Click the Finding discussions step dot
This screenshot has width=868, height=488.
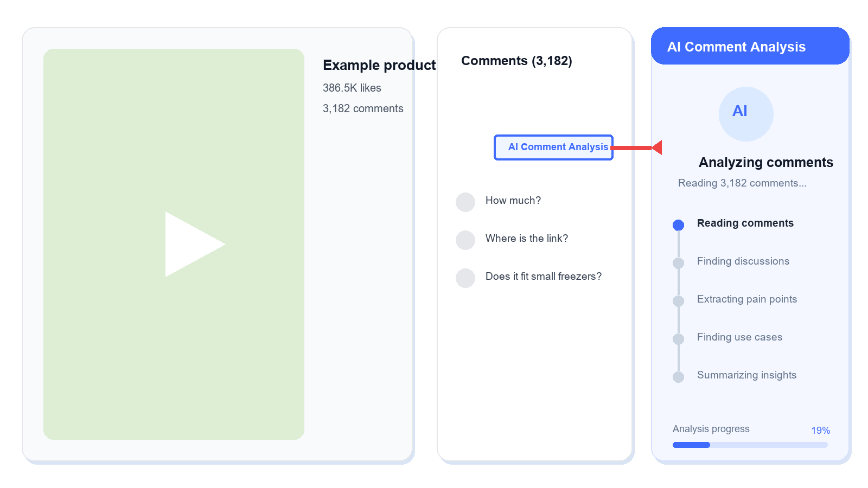[678, 263]
